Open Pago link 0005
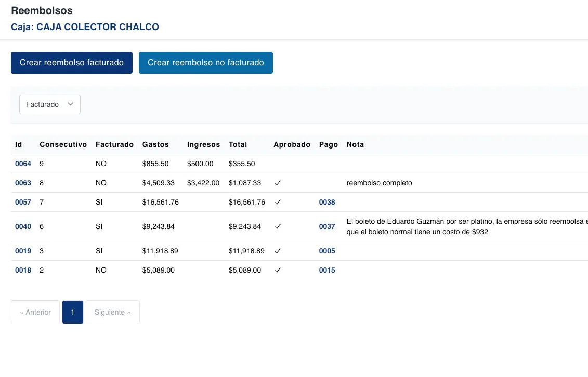The image size is (588, 377). click(x=327, y=251)
